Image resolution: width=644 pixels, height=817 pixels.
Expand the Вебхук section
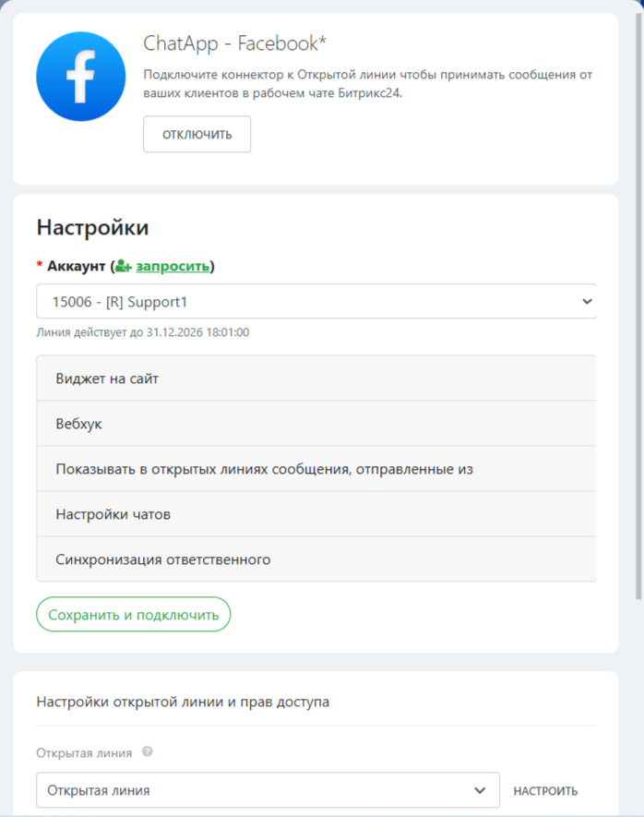[316, 424]
